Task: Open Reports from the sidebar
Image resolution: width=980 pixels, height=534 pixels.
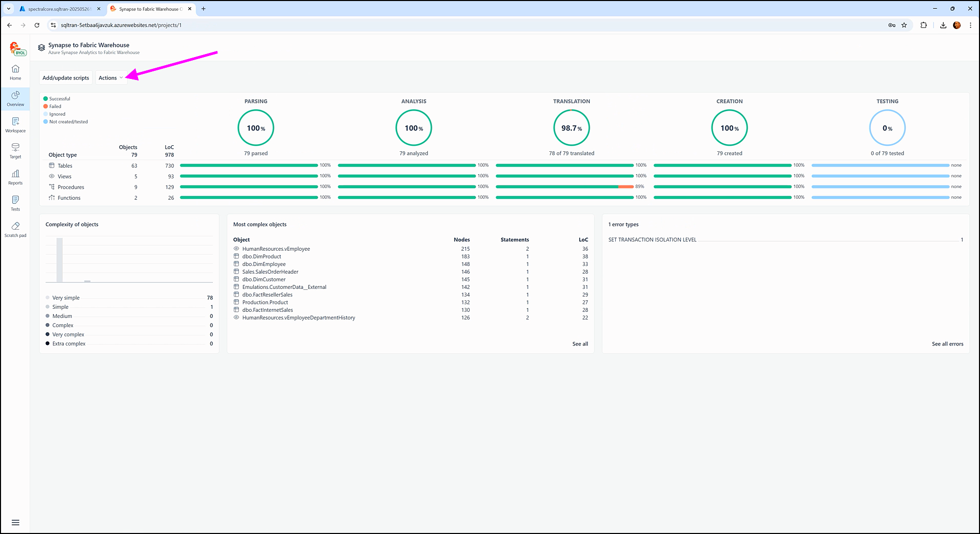Action: point(15,177)
